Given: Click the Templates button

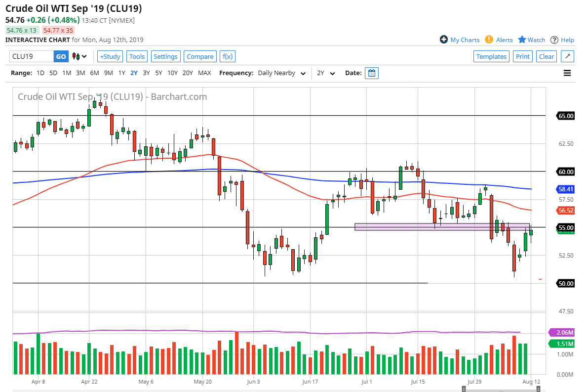Looking at the screenshot, I should click(491, 56).
